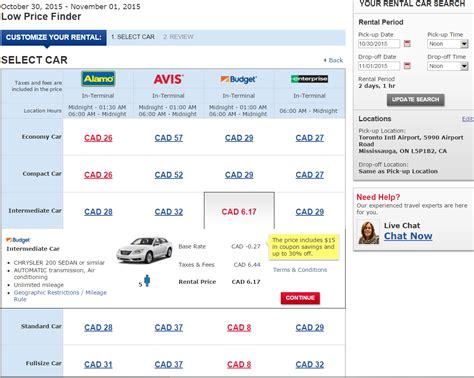This screenshot has height=378, width=474.
Task: Click the Update Search button
Action: tap(415, 100)
